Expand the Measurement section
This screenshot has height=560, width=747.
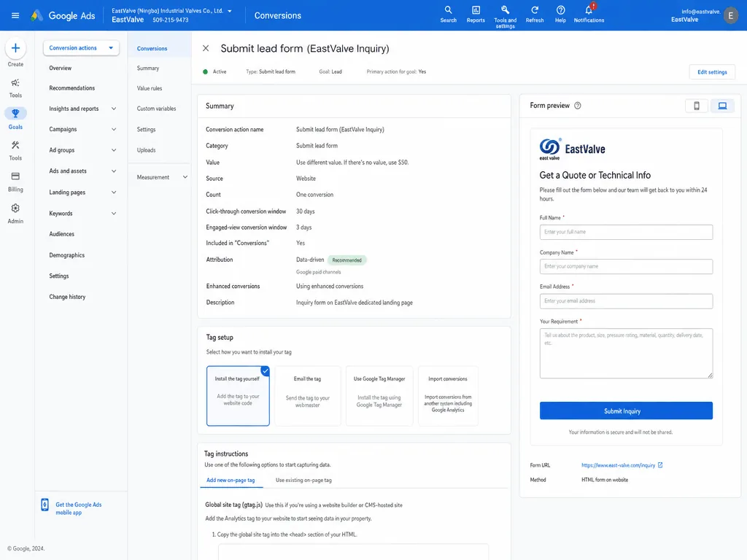[185, 177]
